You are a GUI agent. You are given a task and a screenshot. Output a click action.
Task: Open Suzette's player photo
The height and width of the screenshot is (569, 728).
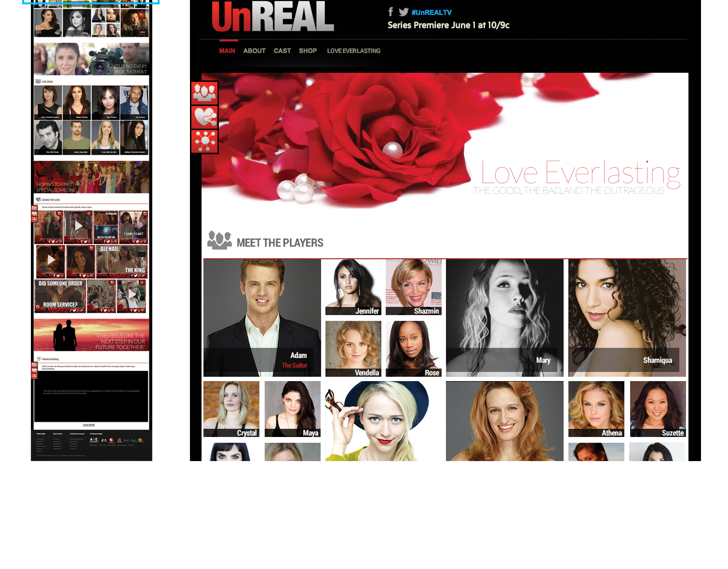[x=658, y=409]
